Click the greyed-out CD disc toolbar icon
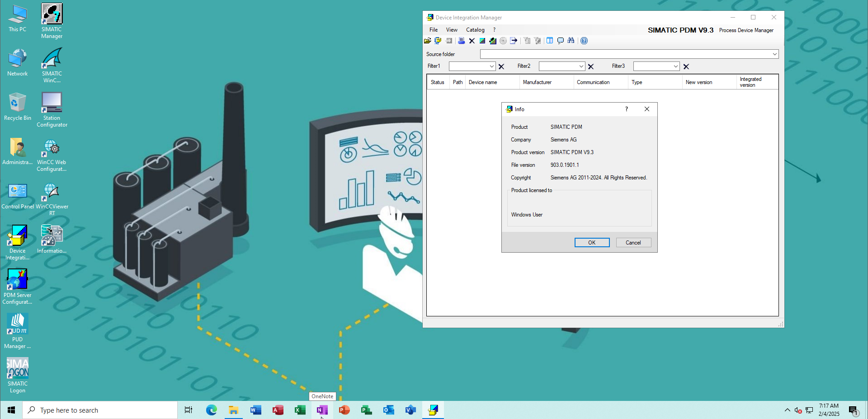Viewport: 868px width, 419px height. coord(503,41)
